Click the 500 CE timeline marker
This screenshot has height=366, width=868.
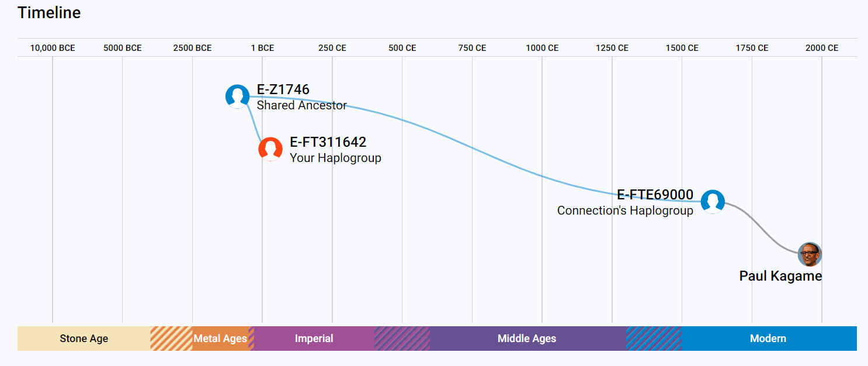click(x=402, y=48)
